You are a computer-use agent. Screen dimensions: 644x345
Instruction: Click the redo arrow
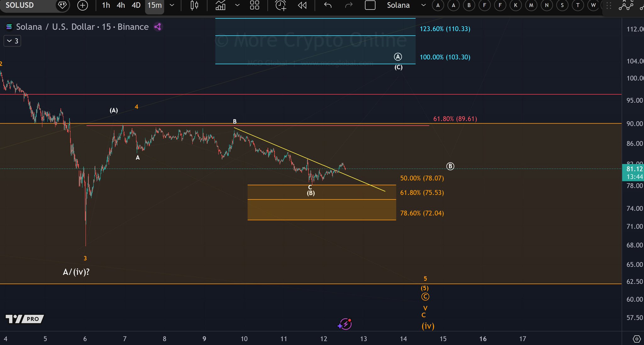pos(349,5)
